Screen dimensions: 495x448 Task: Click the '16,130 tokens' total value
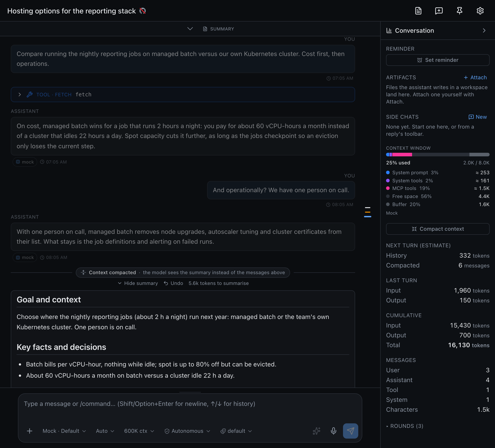click(x=469, y=345)
